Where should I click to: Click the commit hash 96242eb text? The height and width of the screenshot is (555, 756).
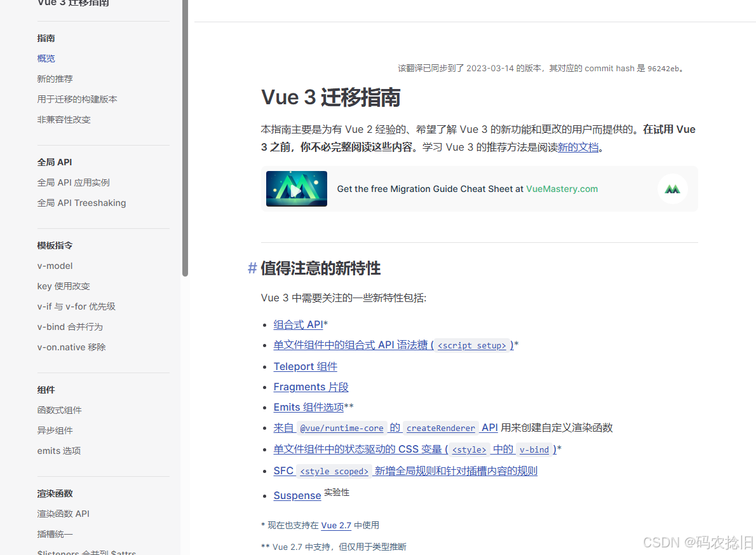(663, 69)
